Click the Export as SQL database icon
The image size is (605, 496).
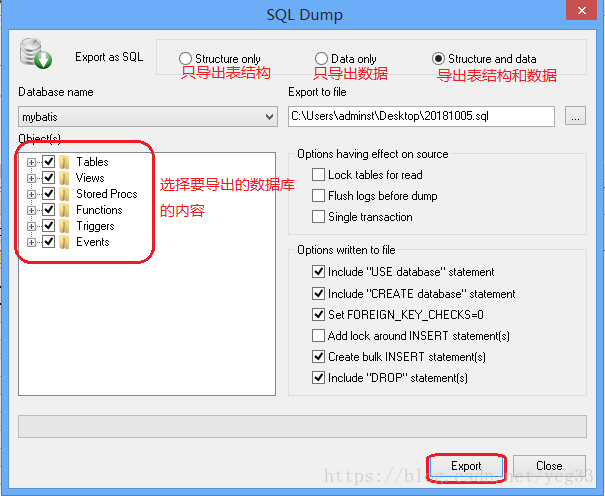point(36,54)
